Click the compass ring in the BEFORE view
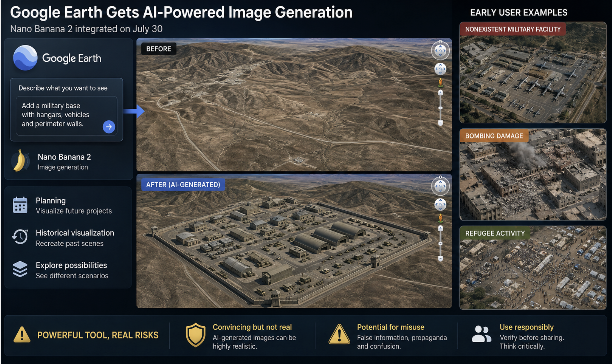This screenshot has width=612, height=364. click(440, 51)
